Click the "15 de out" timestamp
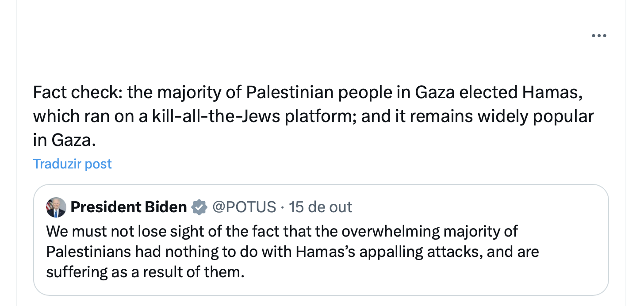The image size is (644, 306). pyautogui.click(x=320, y=207)
